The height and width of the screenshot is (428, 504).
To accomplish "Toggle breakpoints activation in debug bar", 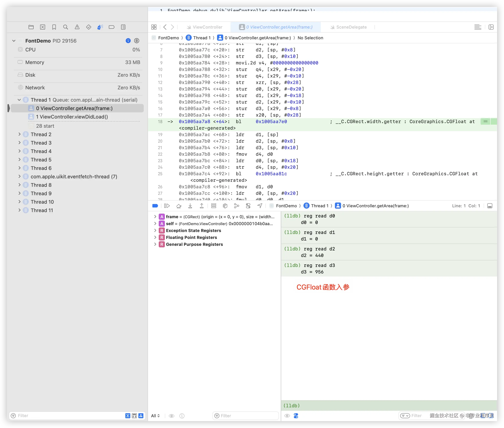I will (x=155, y=206).
